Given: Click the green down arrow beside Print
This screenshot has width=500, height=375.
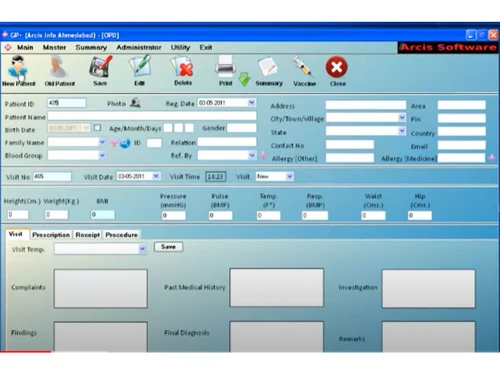Looking at the screenshot, I should (244, 79).
